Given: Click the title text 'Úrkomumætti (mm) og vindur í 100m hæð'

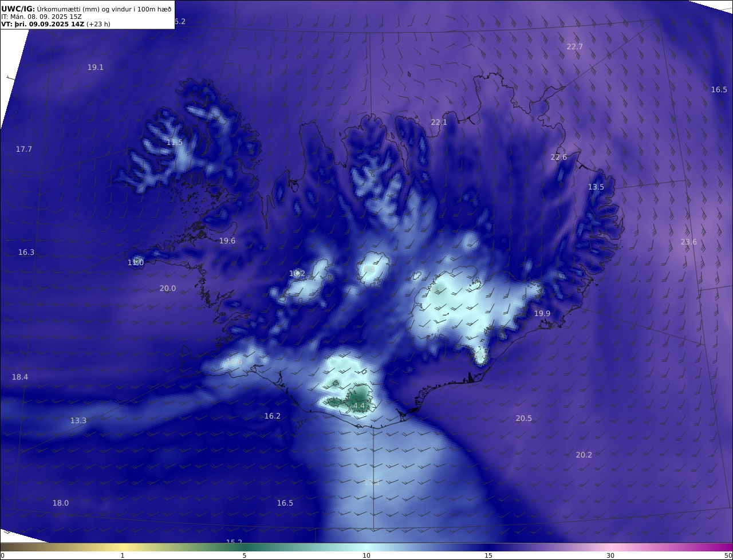Looking at the screenshot, I should (104, 9).
